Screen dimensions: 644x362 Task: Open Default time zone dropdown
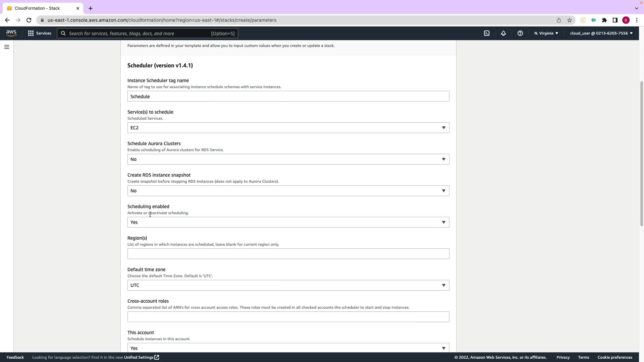tap(288, 285)
